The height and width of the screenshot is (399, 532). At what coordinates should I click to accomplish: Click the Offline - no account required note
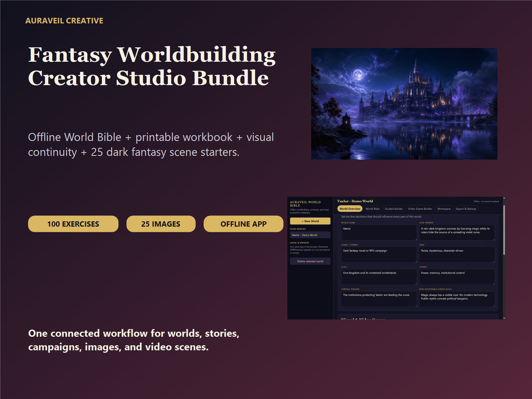(486, 201)
